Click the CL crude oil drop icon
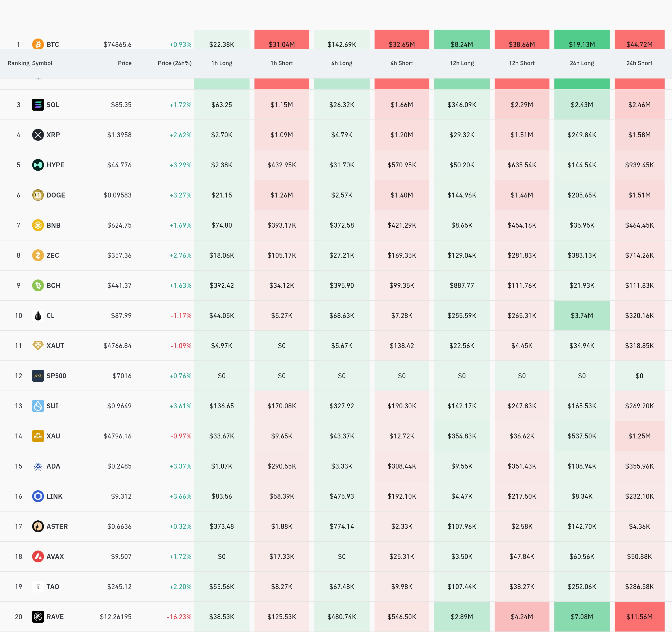 coord(38,316)
